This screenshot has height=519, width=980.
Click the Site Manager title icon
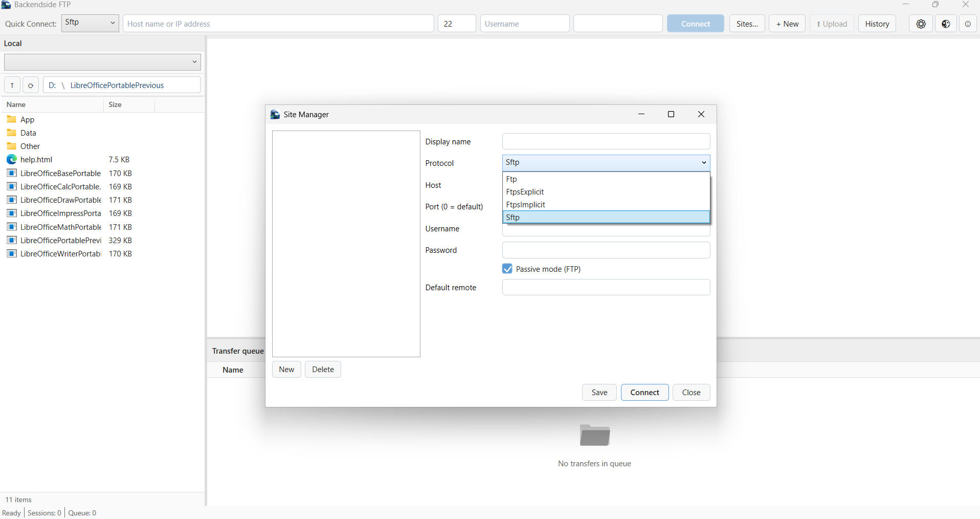[275, 114]
